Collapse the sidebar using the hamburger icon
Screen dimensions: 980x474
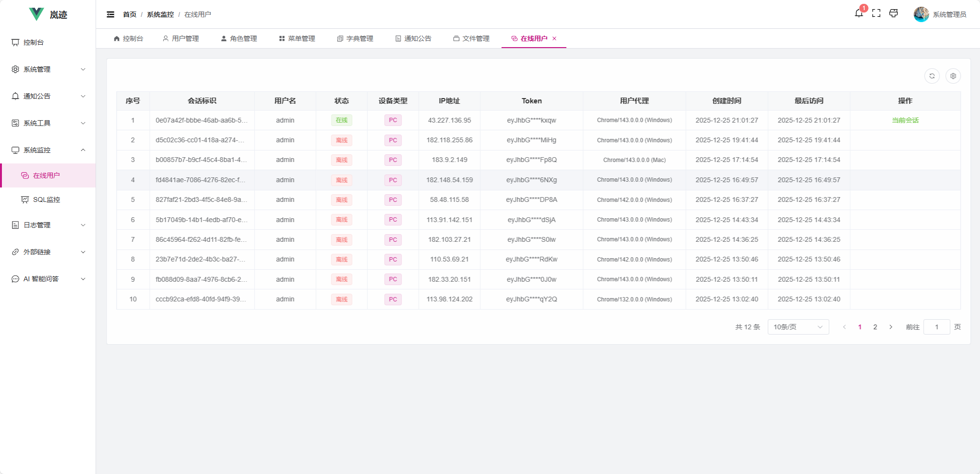click(x=110, y=14)
